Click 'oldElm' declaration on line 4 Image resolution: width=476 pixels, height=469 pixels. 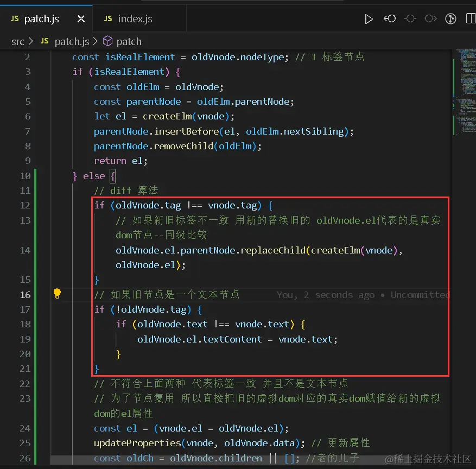coord(143,87)
